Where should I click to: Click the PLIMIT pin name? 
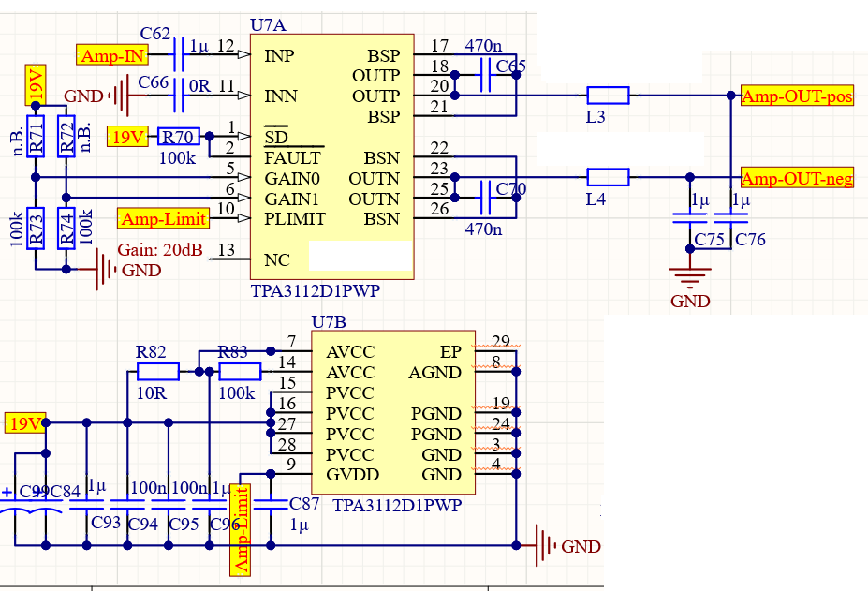[x=295, y=219]
